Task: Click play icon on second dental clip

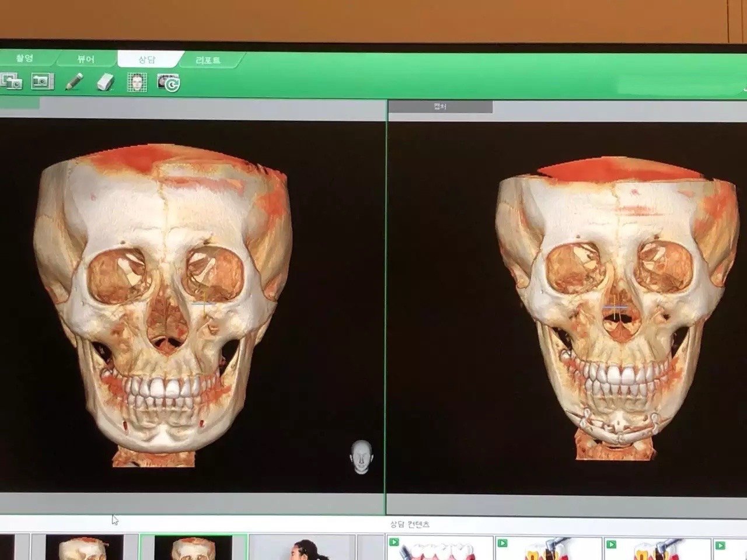Action: [x=502, y=544]
